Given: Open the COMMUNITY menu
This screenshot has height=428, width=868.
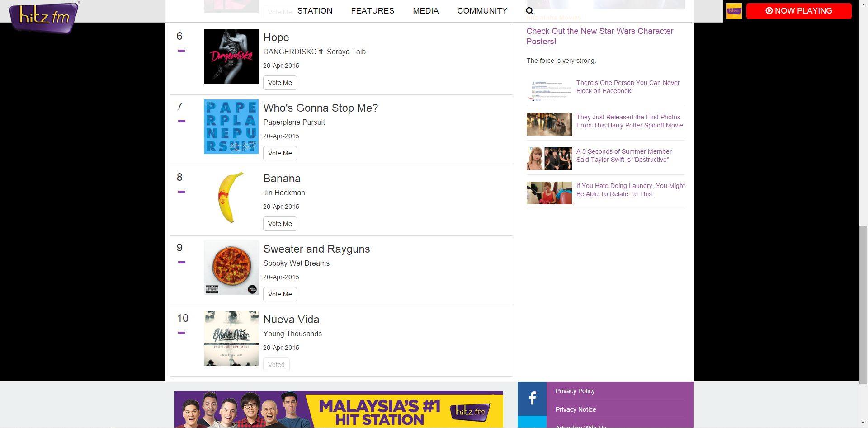Looking at the screenshot, I should point(482,11).
